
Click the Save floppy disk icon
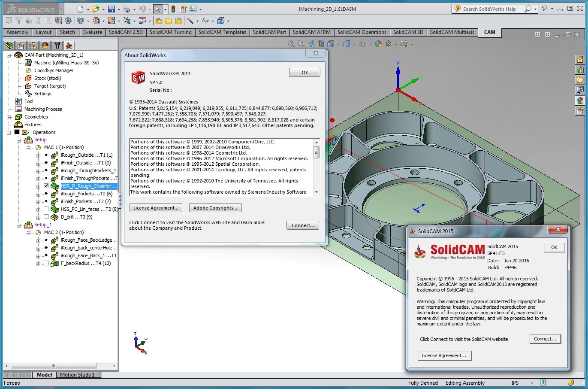pos(112,9)
